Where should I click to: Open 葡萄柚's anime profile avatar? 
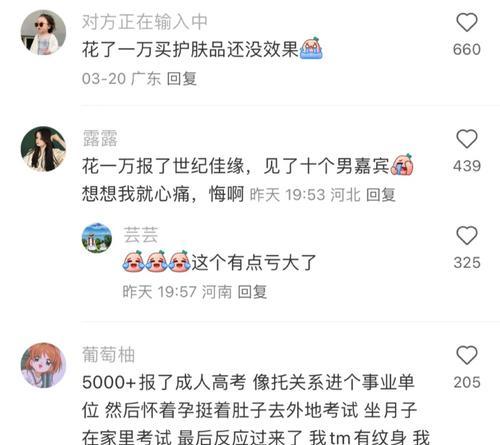[43, 365]
